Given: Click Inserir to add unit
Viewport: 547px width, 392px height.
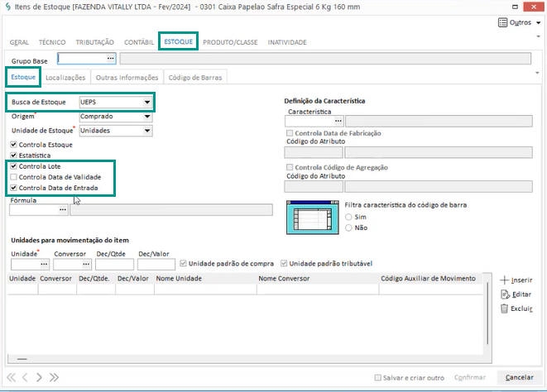Looking at the screenshot, I should pyautogui.click(x=516, y=280).
